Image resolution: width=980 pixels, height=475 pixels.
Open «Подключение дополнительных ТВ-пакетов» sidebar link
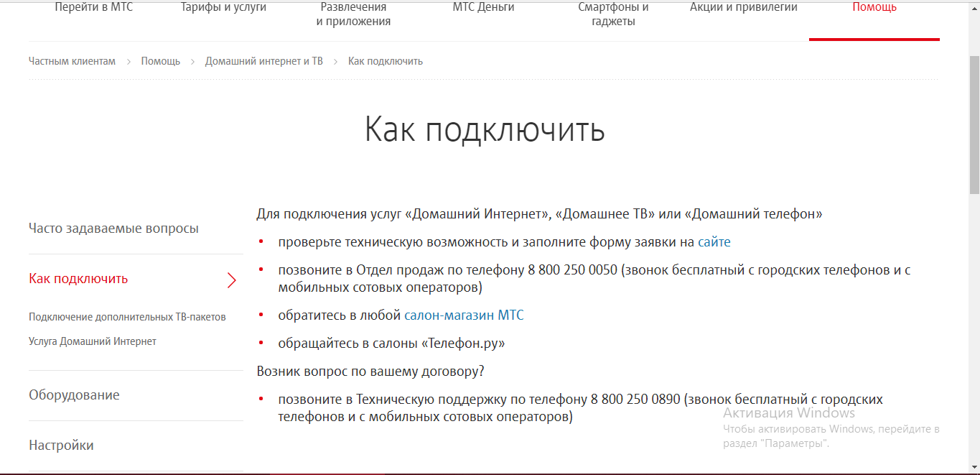127,317
